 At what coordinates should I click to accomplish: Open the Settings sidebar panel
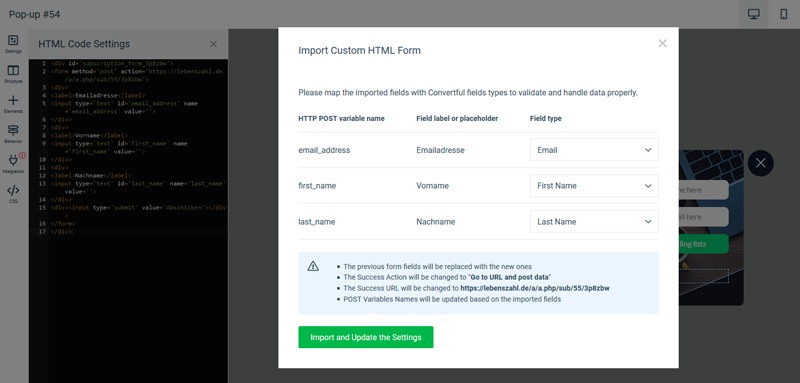pyautogui.click(x=13, y=44)
